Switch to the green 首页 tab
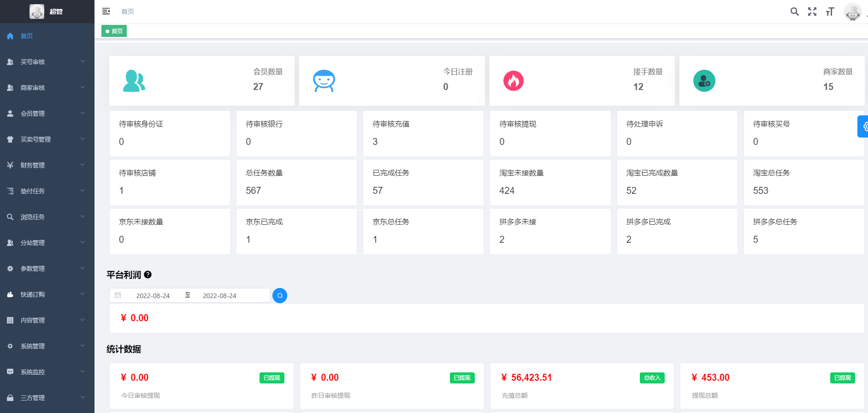Screen dimensions: 868x413 click(114, 31)
